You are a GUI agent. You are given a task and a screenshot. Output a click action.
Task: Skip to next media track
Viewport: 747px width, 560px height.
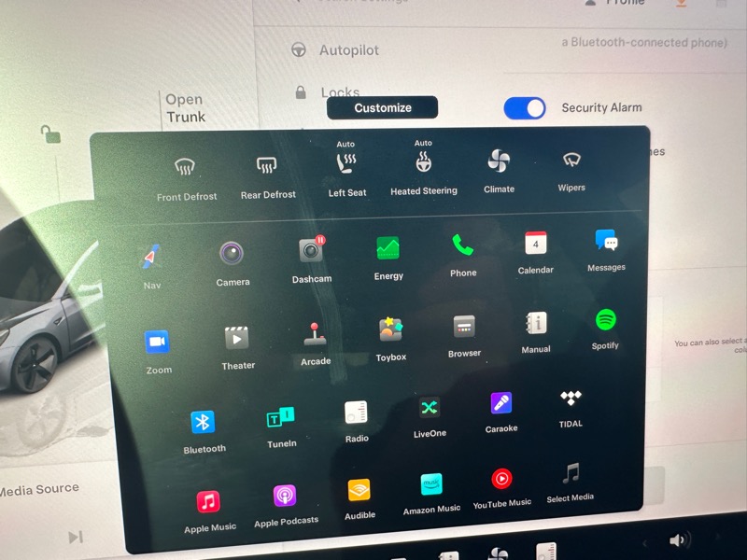(76, 538)
